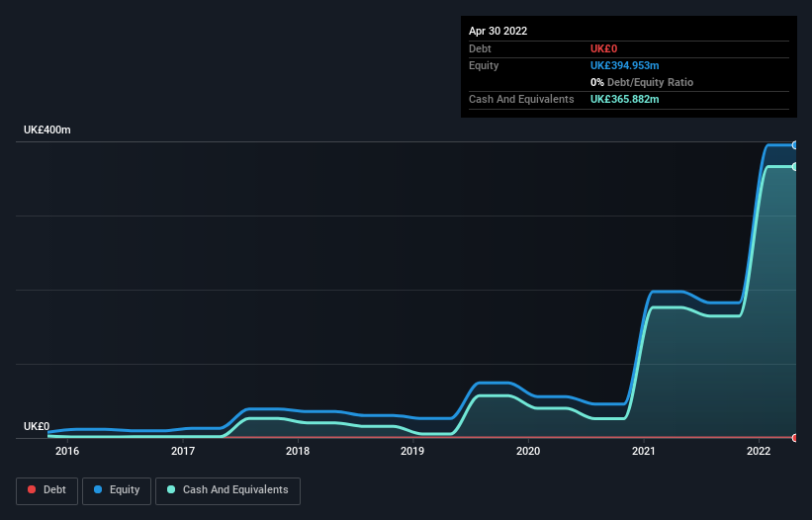Click the blue dot in Equity legend
The height and width of the screenshot is (520, 812).
[x=98, y=489]
